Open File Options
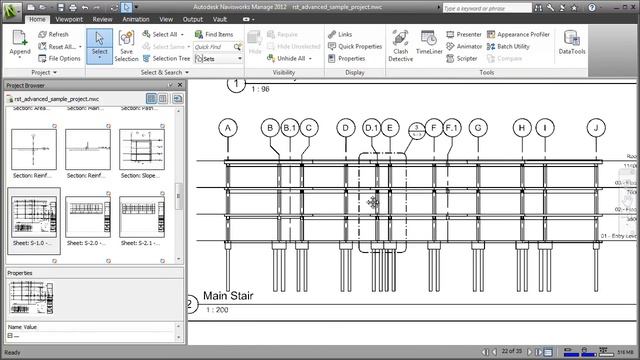The image size is (640, 360). pyautogui.click(x=59, y=59)
